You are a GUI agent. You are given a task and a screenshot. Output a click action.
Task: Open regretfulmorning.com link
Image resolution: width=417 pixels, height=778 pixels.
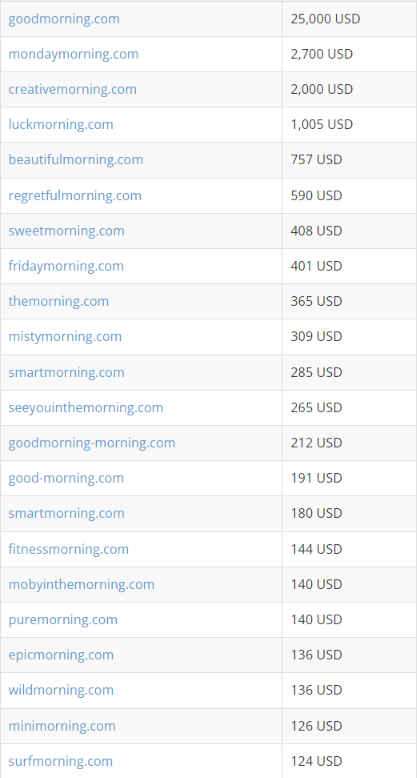[x=75, y=195]
